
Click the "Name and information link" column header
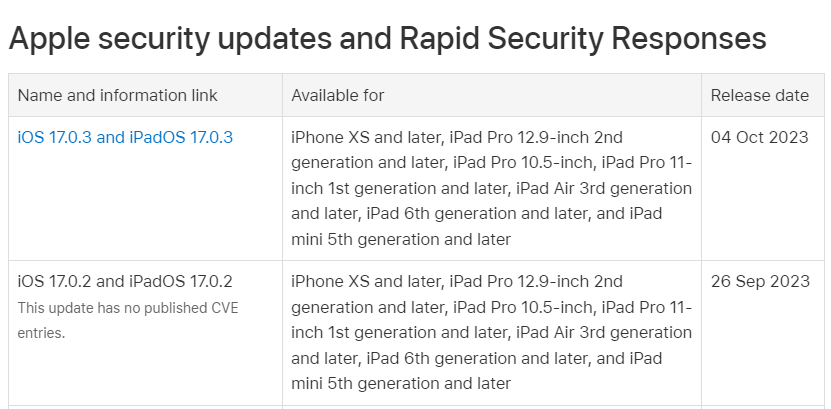(118, 95)
